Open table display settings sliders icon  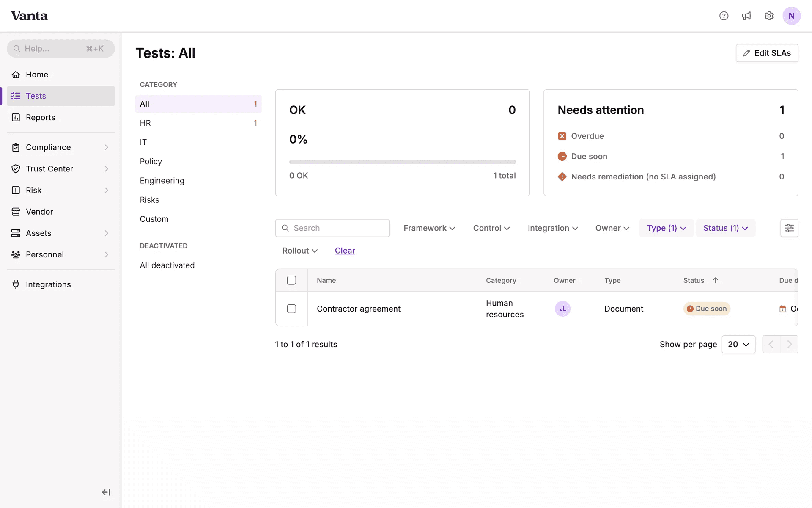(x=789, y=228)
